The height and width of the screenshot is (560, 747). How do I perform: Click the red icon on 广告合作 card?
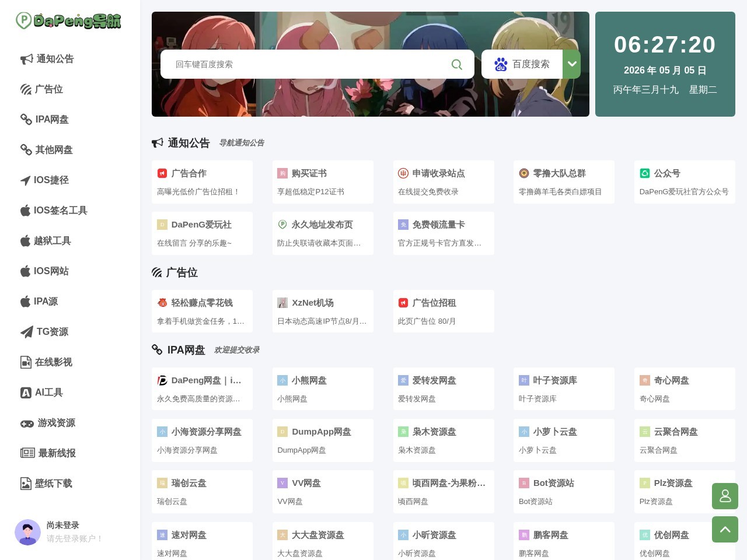162,173
